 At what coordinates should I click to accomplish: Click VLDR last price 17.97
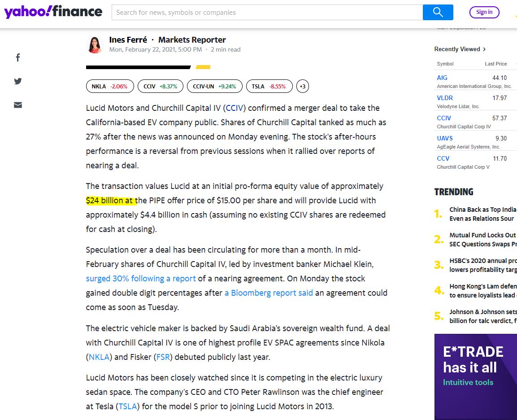[500, 98]
